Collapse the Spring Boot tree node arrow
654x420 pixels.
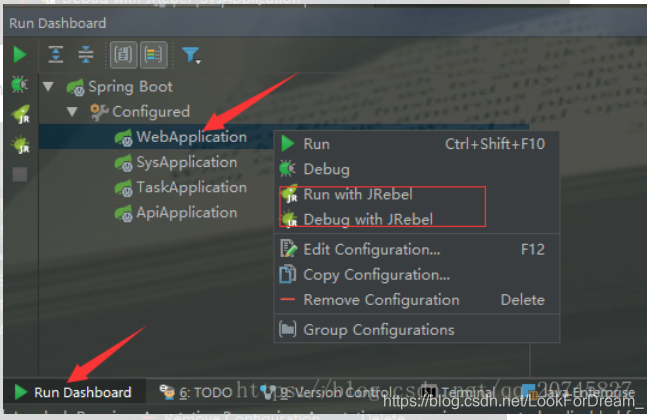click(48, 87)
